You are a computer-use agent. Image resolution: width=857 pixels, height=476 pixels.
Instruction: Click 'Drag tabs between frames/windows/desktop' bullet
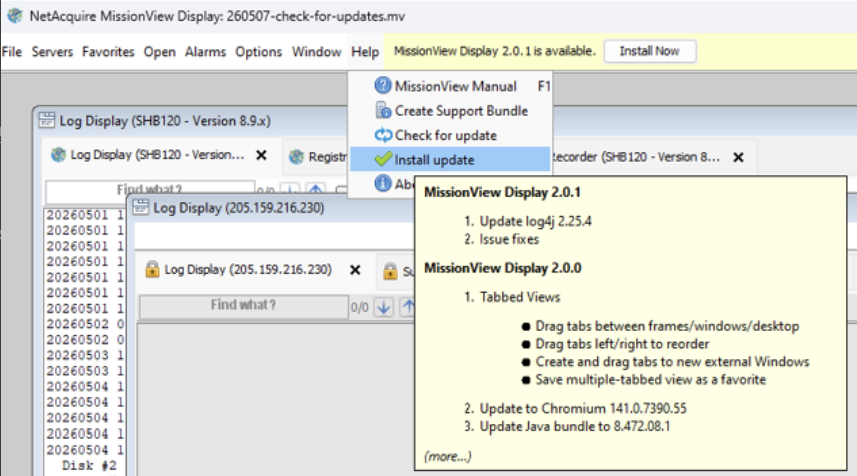point(667,326)
